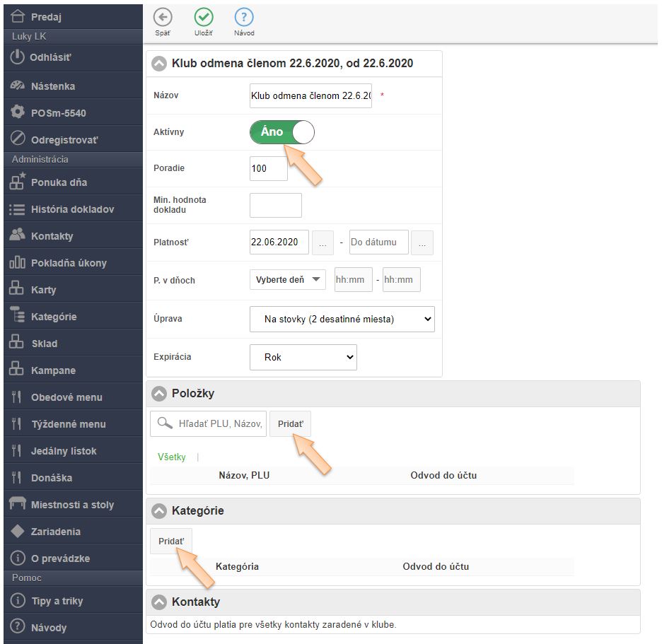Screen dimensions: 662x644
Task: Select Kampane in the sidebar menu
Action: pyautogui.click(x=53, y=370)
